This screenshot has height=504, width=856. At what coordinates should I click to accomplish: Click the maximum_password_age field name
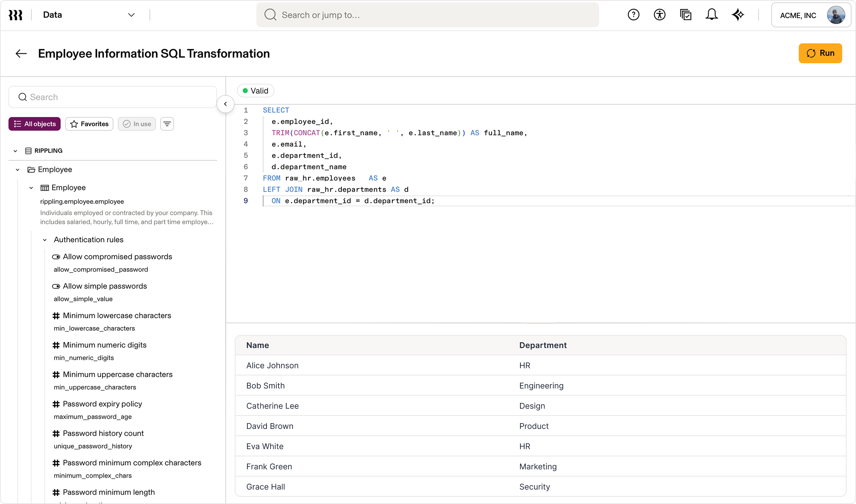93,417
